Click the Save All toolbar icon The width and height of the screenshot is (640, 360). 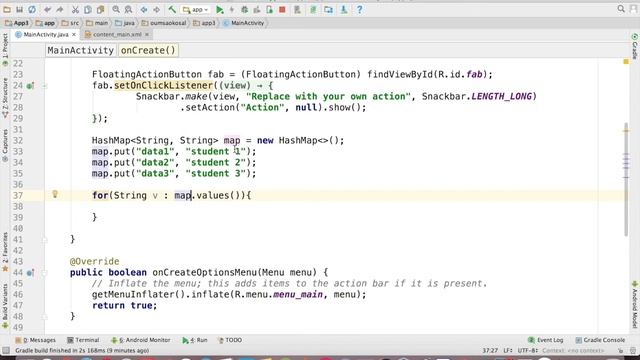19,9
